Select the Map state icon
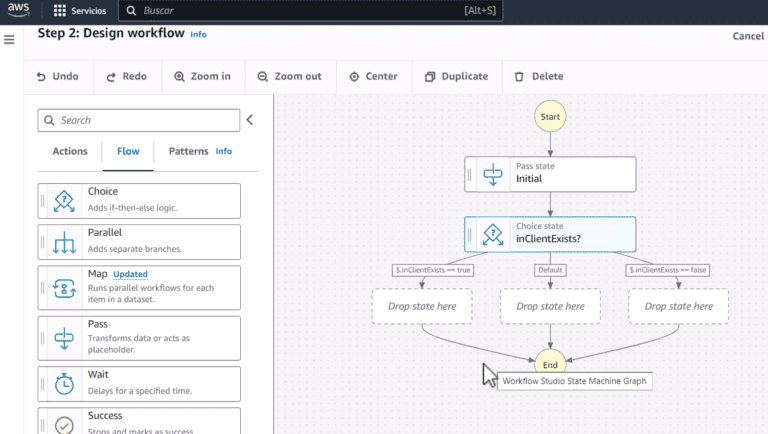 tap(64, 288)
